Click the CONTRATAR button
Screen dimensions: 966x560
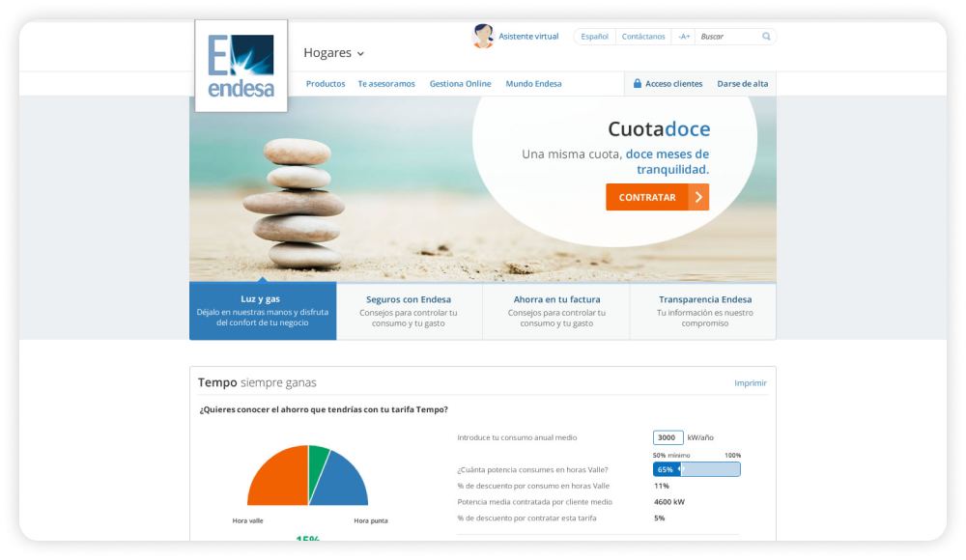tap(657, 197)
